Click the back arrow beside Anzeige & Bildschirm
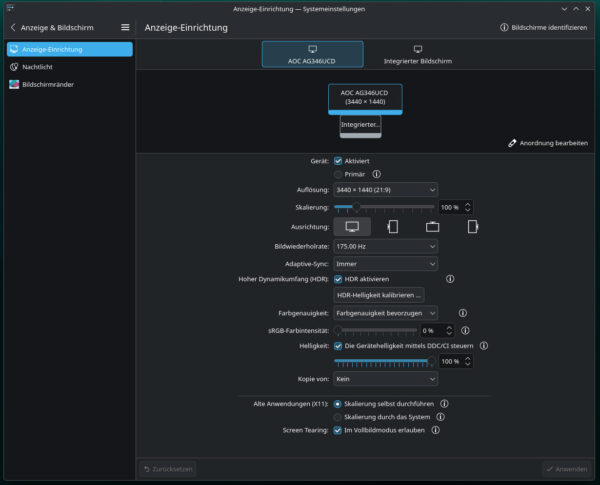Screen dimensions: 600x485 point(12,28)
